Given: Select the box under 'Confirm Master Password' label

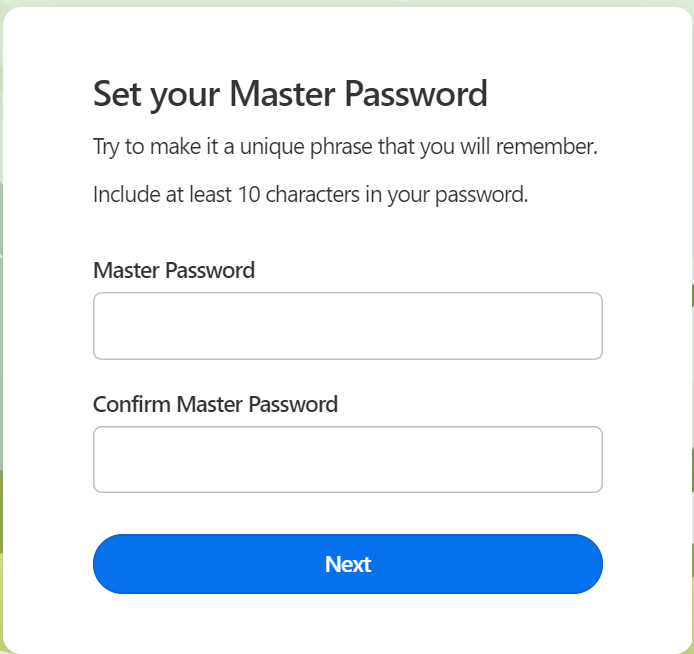Looking at the screenshot, I should pyautogui.click(x=347, y=459).
